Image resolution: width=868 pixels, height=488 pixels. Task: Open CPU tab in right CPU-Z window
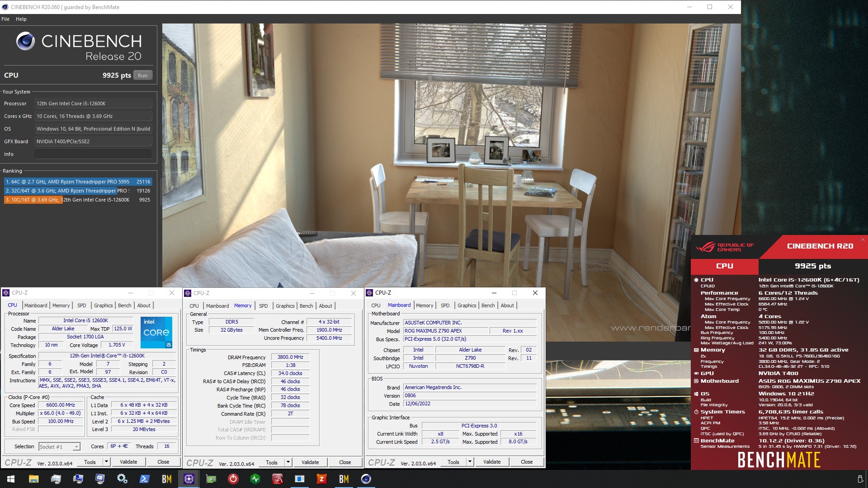point(376,305)
